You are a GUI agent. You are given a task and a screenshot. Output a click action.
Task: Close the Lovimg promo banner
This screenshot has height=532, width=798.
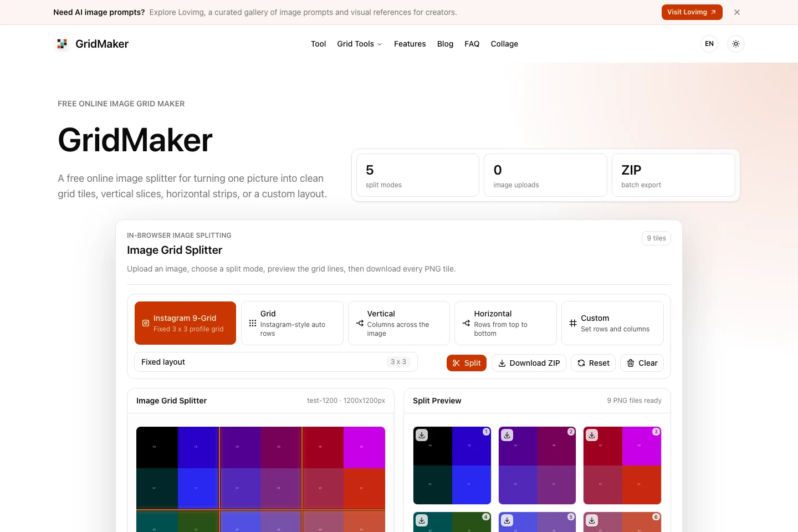pyautogui.click(x=737, y=12)
